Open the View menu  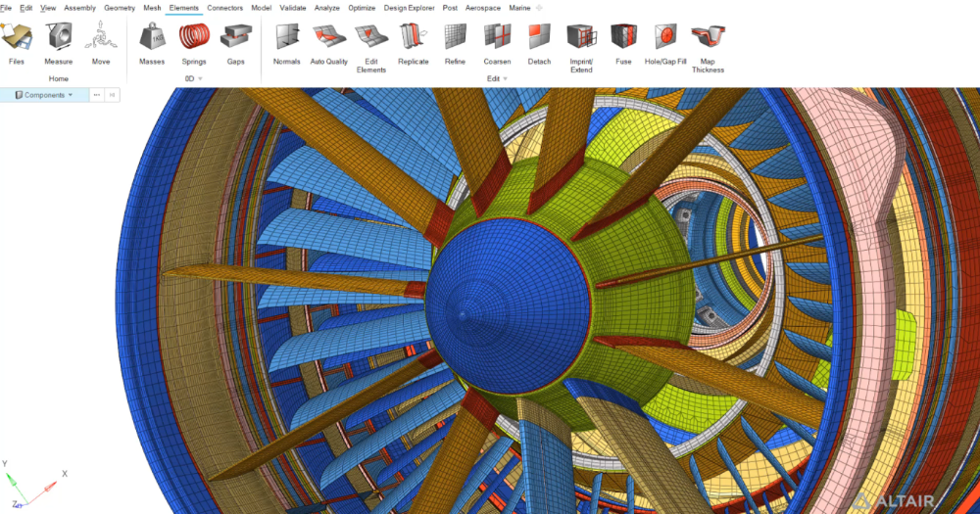(x=48, y=8)
